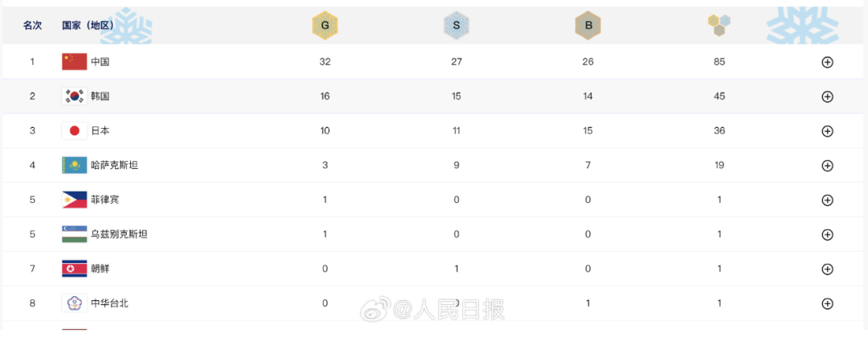Click the total medals hexagon icon
The height and width of the screenshot is (338, 868).
point(719,26)
